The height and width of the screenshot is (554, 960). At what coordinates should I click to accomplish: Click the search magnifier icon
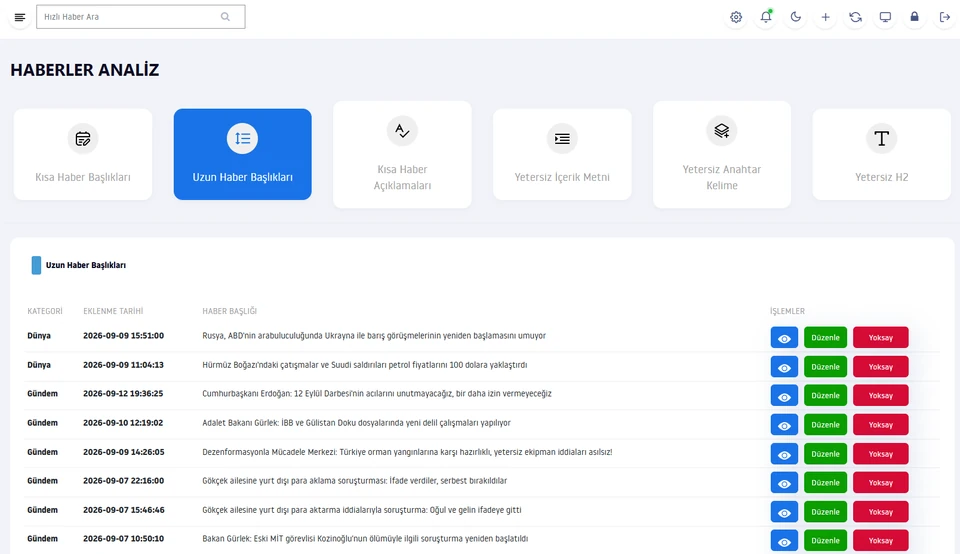(x=225, y=17)
